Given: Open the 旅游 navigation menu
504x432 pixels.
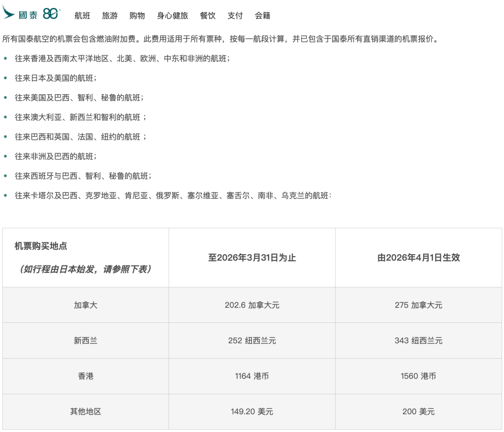Looking at the screenshot, I should coord(109,15).
